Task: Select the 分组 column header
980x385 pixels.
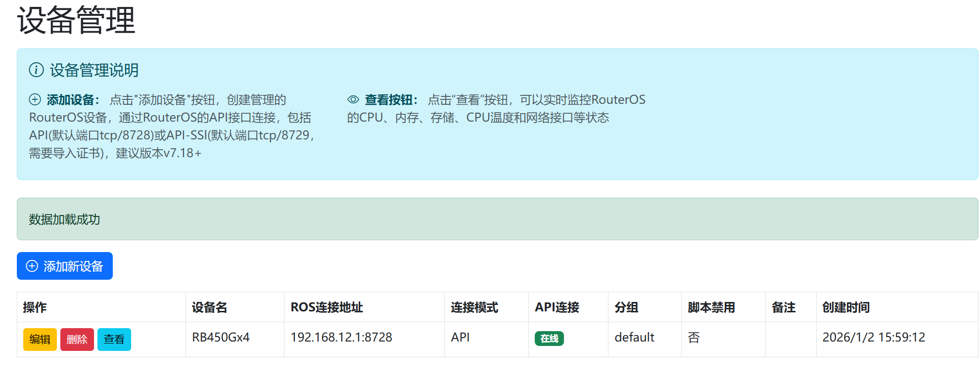Action: click(x=626, y=307)
